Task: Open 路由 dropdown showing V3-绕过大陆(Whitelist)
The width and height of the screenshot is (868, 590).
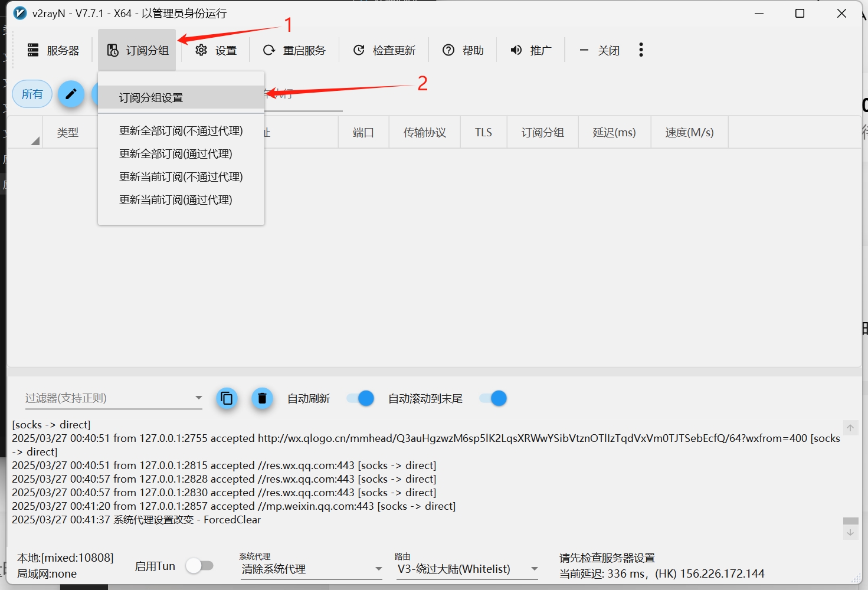Action: point(467,569)
